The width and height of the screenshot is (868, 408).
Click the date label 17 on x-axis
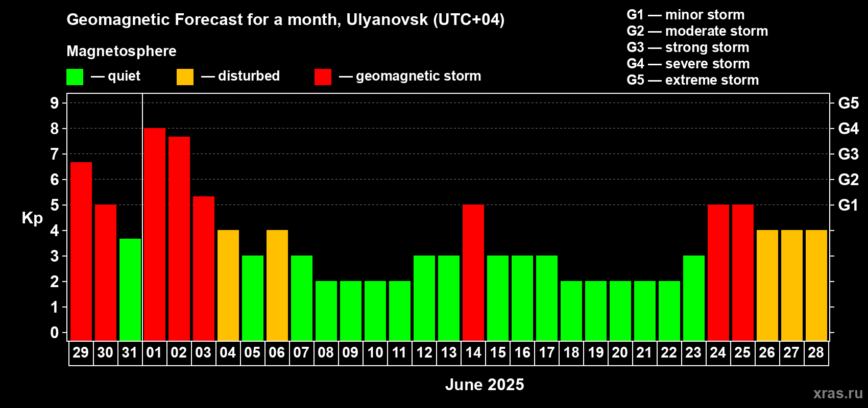click(x=547, y=353)
